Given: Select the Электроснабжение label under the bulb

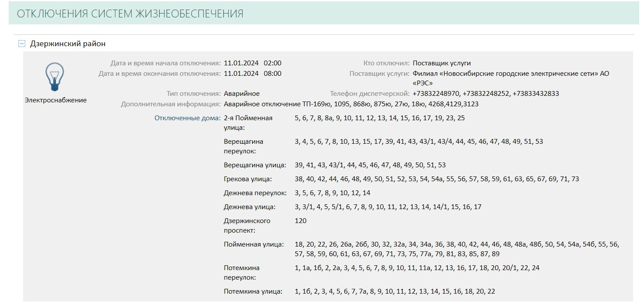Looking at the screenshot, I should click(x=55, y=100).
